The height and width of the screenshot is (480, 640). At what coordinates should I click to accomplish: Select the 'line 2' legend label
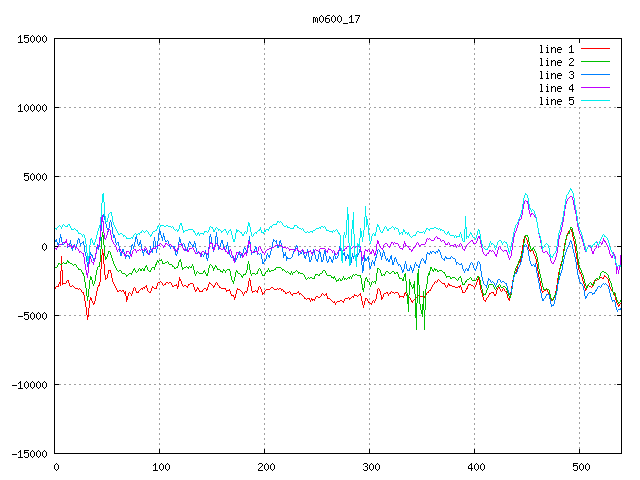pyautogui.click(x=556, y=62)
